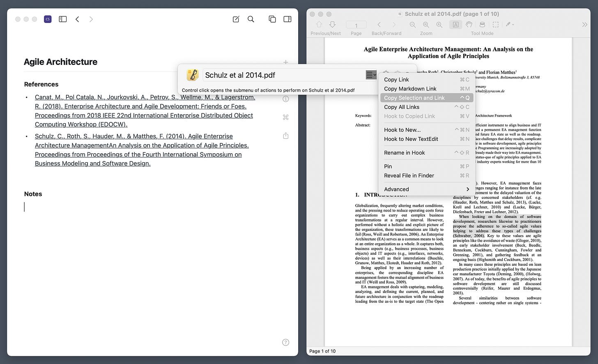Choose Copy All Links
The width and height of the screenshot is (598, 364).
coord(427,107)
